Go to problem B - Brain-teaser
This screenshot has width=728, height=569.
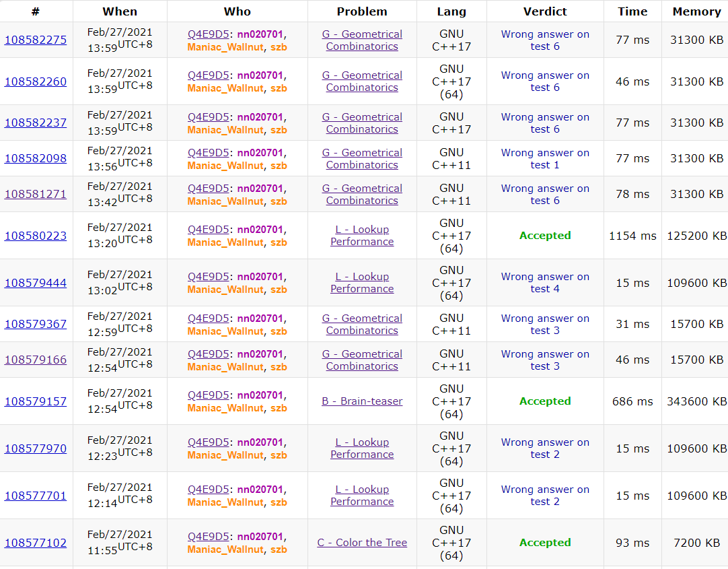(362, 401)
